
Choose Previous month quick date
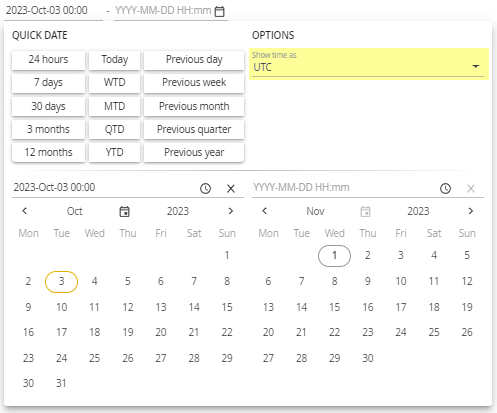click(194, 106)
